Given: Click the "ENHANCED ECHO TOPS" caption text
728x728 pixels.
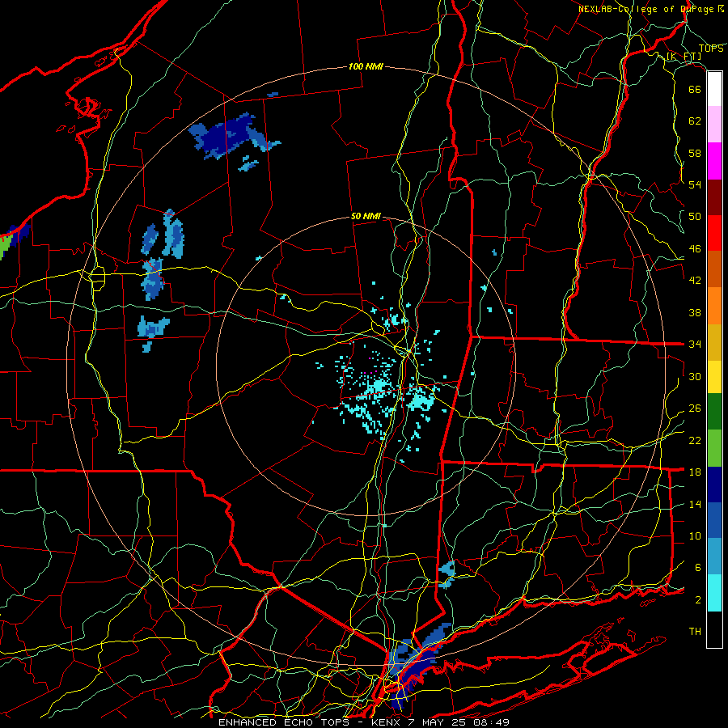Looking at the screenshot, I should tap(284, 722).
